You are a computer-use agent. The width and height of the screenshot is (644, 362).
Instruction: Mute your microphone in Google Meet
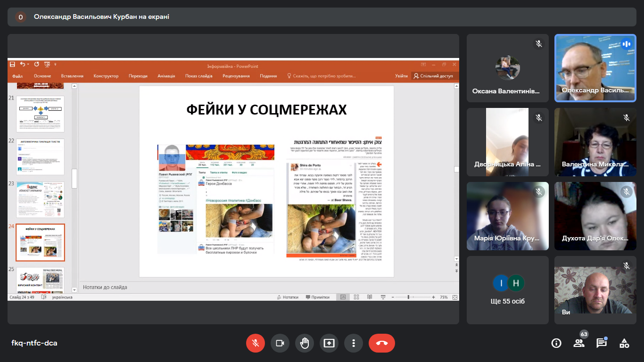coord(256,343)
